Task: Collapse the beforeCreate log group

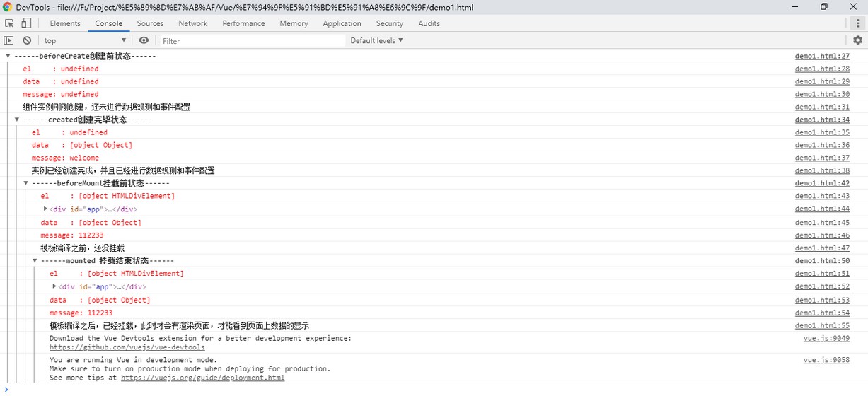Action: [x=8, y=56]
